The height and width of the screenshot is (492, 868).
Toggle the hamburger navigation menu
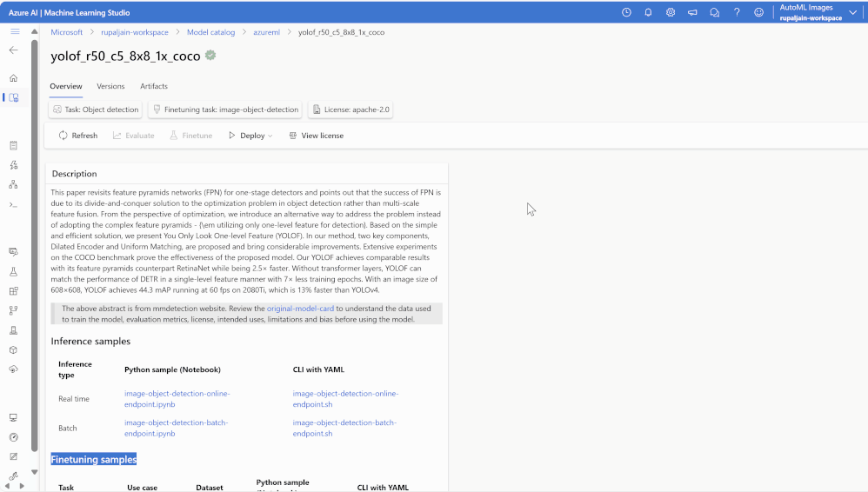[x=15, y=32]
